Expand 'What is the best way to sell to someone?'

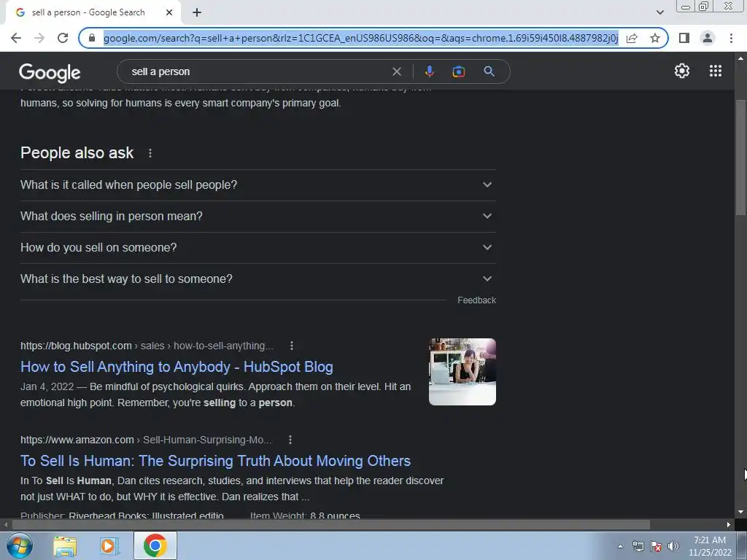coord(258,279)
